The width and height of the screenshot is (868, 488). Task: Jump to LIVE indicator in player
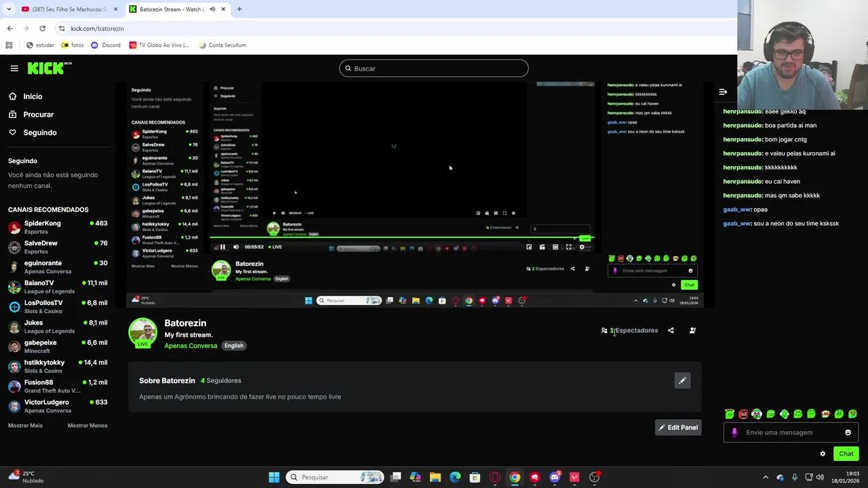tap(275, 247)
